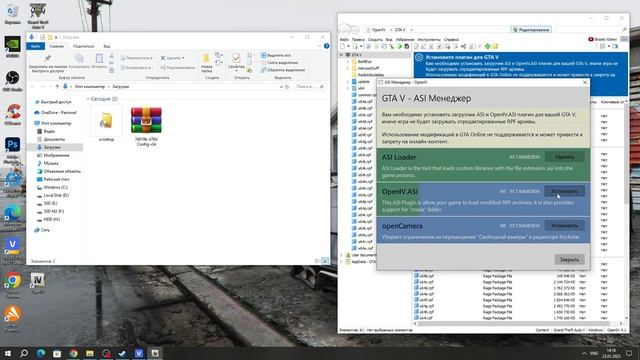Viewport: 640px width, 360px height.
Task: Select Windows (C:) drive in sidebar
Action: (53, 187)
